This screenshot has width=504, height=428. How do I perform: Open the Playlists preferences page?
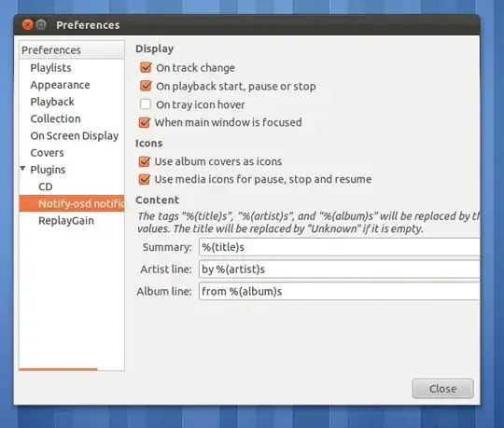(50, 68)
